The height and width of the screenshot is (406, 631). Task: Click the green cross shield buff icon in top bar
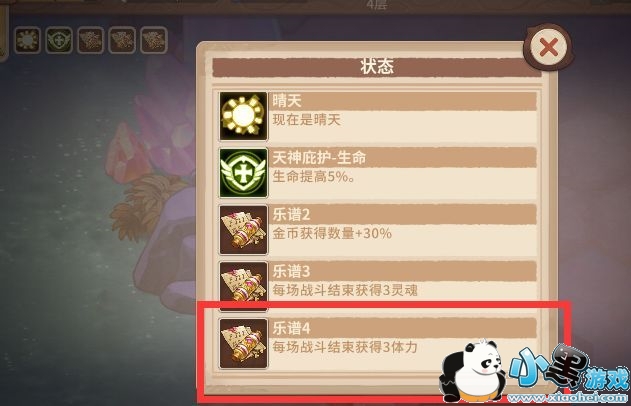click(x=59, y=40)
